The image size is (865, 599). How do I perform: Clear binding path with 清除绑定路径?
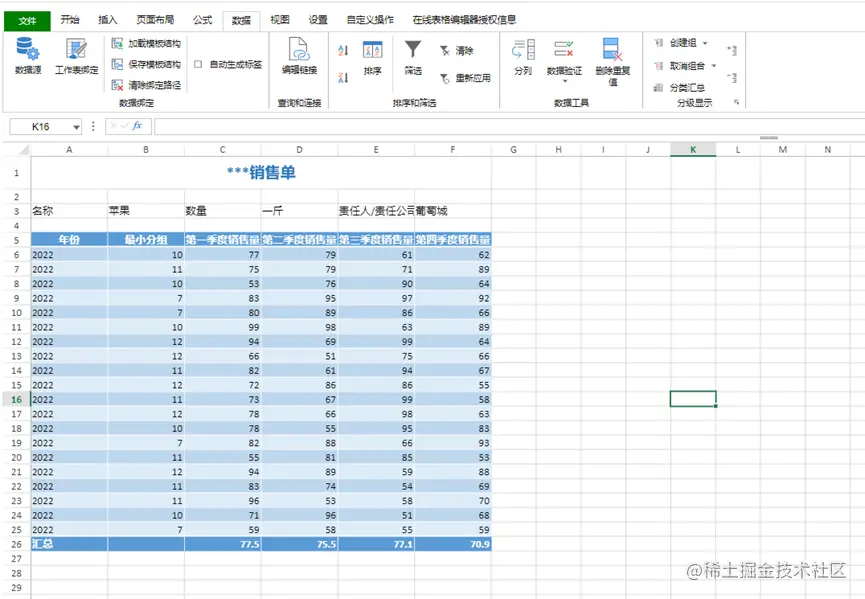(x=146, y=85)
